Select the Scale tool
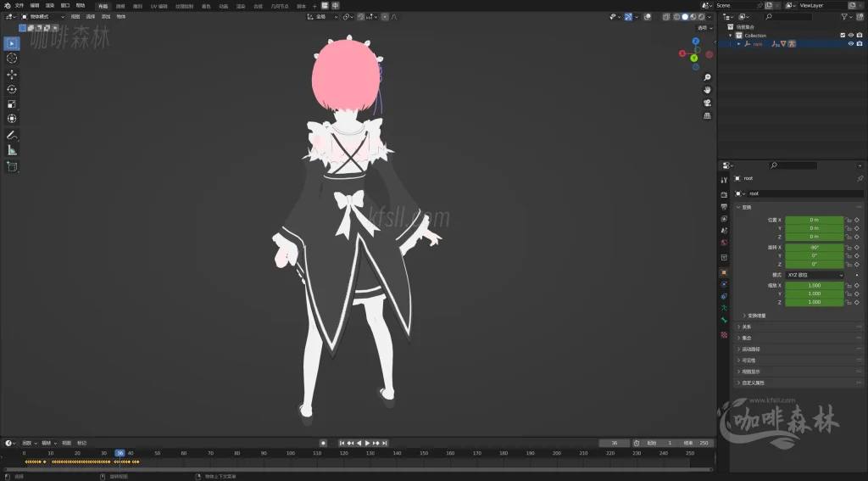 12,104
